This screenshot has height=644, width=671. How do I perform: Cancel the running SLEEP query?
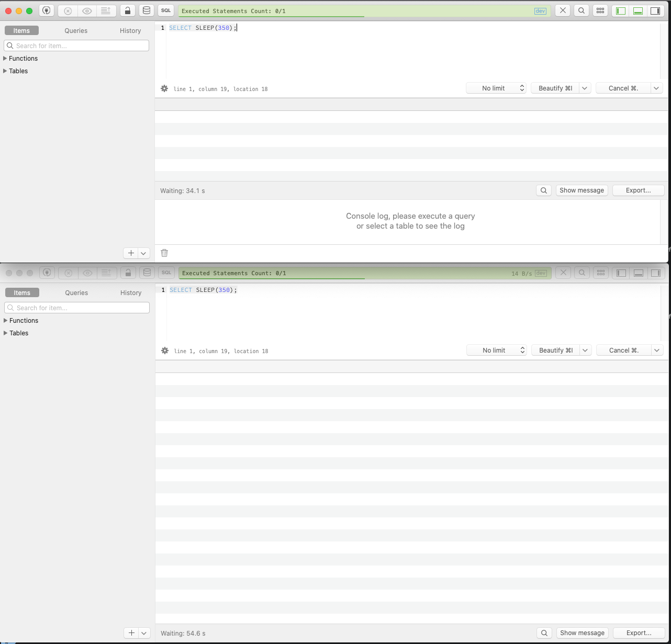[623, 88]
